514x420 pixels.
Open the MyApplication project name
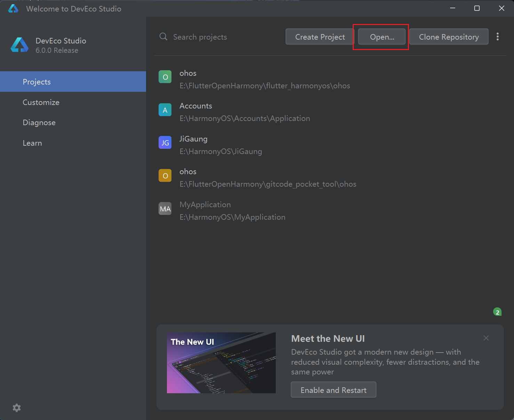click(205, 205)
